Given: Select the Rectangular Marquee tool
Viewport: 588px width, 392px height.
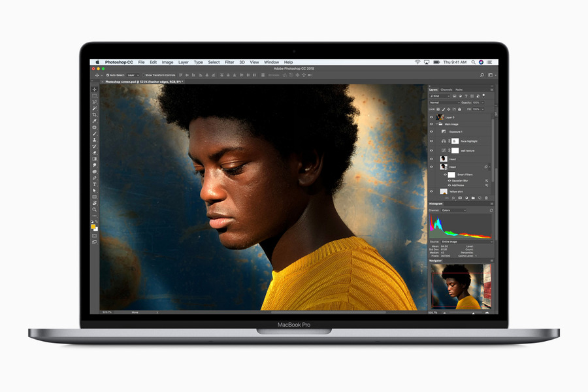Looking at the screenshot, I should (x=94, y=95).
